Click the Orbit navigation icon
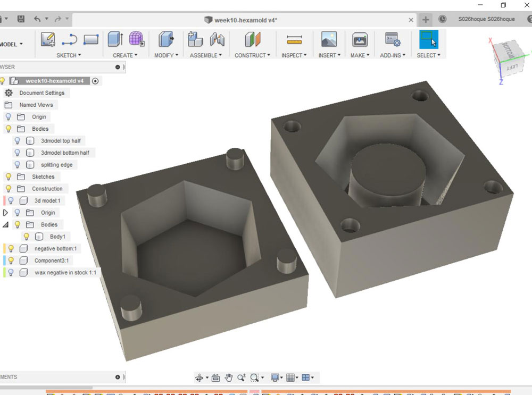Viewport: 532px width, 395px height. click(x=199, y=377)
